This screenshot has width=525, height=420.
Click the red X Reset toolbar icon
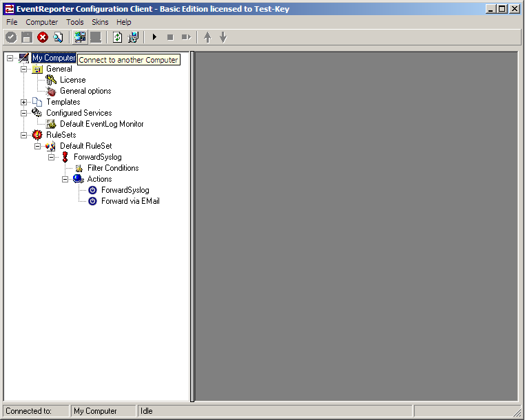43,37
